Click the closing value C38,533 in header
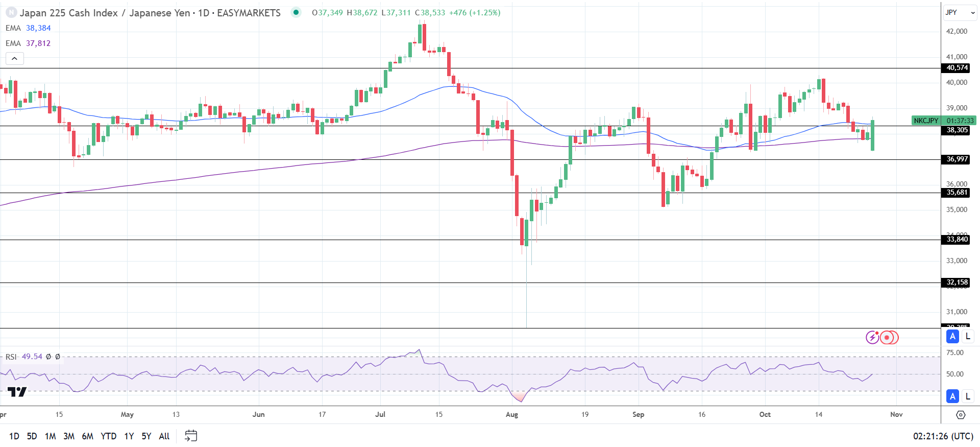The width and height of the screenshot is (980, 447). pyautogui.click(x=430, y=13)
